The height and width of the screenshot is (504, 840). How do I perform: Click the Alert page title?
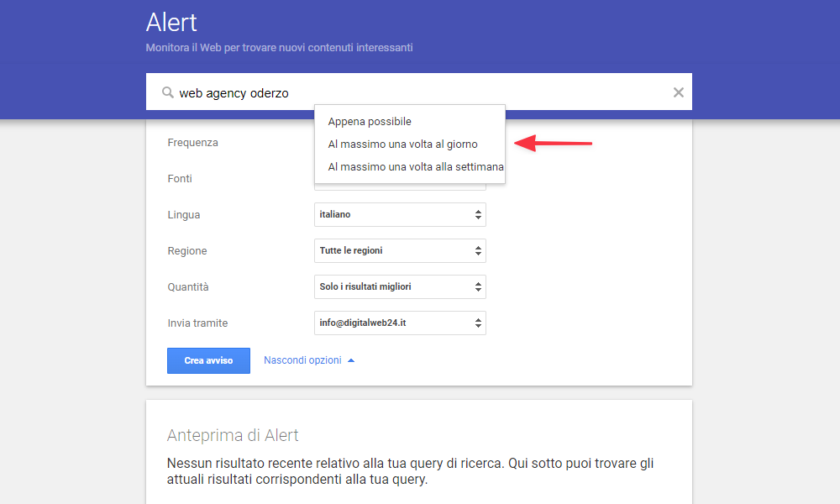tap(171, 23)
